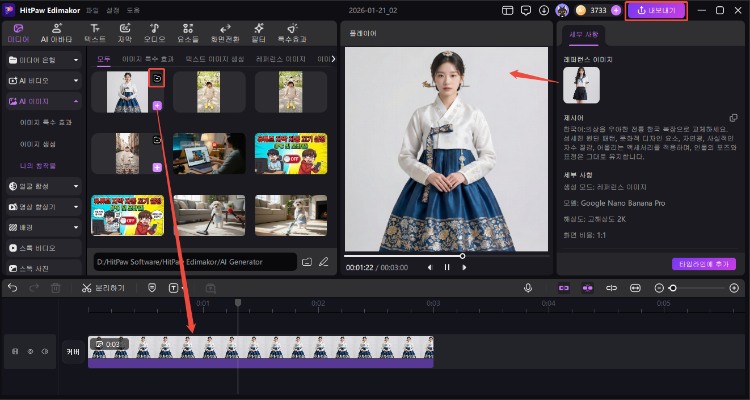Click the 분리하기 split scissors tool
The width and height of the screenshot is (750, 400).
pyautogui.click(x=104, y=288)
